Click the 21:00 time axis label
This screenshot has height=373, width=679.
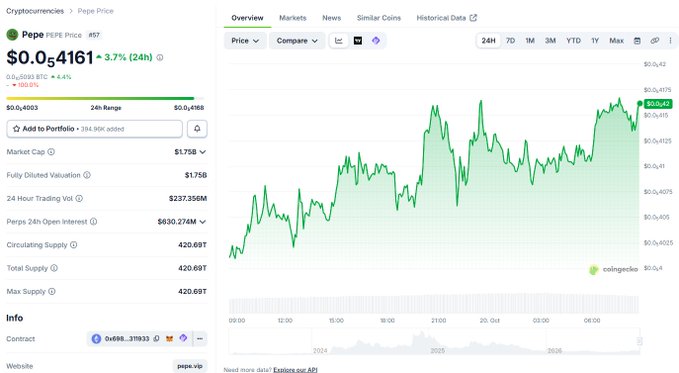pyautogui.click(x=438, y=321)
